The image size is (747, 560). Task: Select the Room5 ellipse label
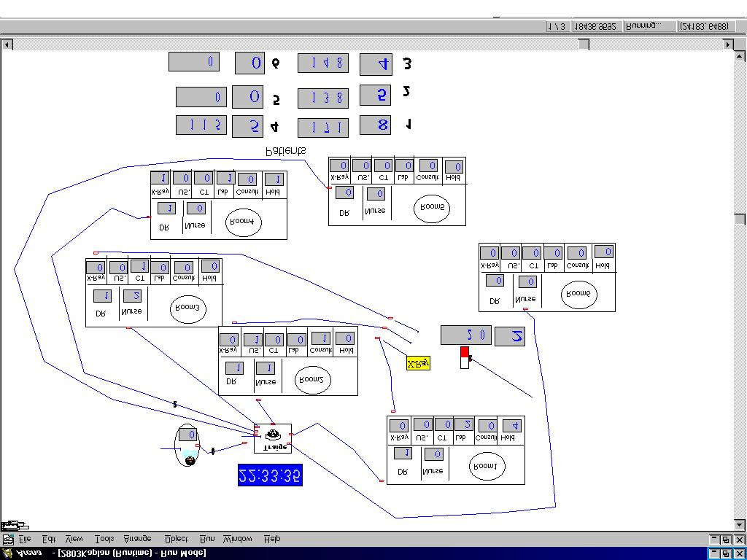click(432, 208)
